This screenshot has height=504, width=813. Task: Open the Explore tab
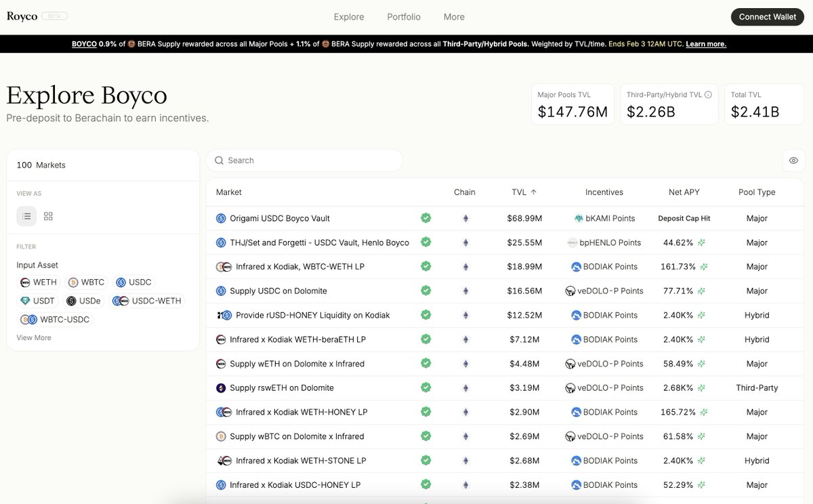349,17
